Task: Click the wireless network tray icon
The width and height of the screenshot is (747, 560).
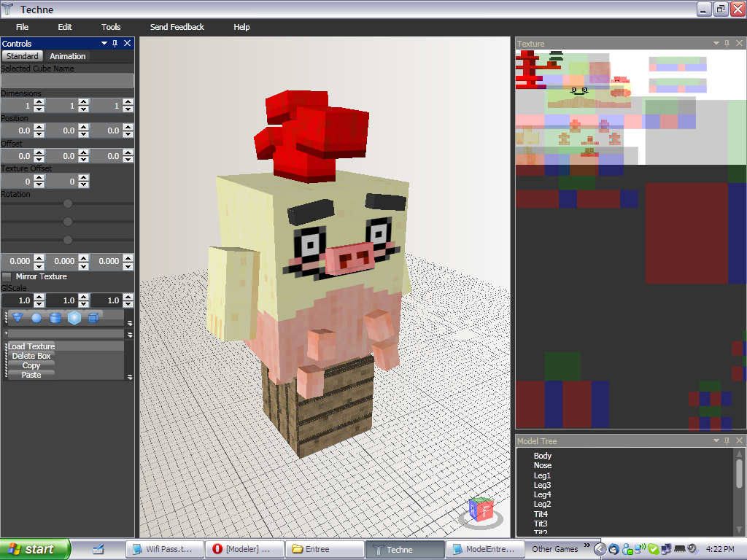Action: 640,549
